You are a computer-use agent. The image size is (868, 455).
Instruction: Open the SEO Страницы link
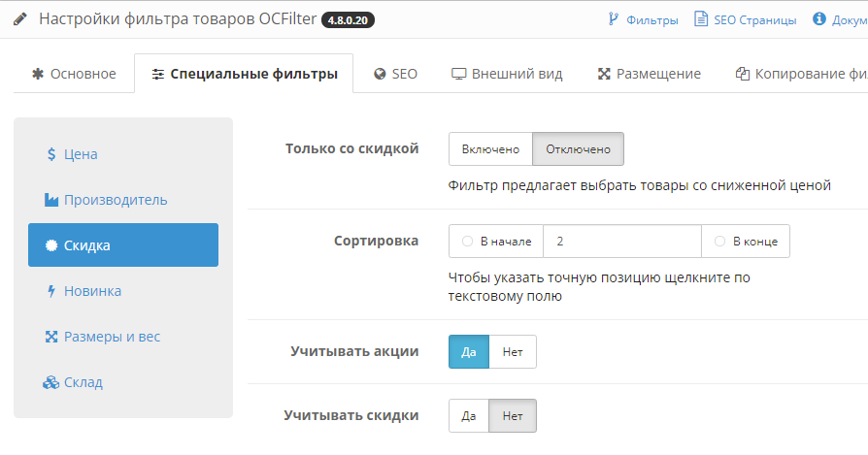click(745, 20)
